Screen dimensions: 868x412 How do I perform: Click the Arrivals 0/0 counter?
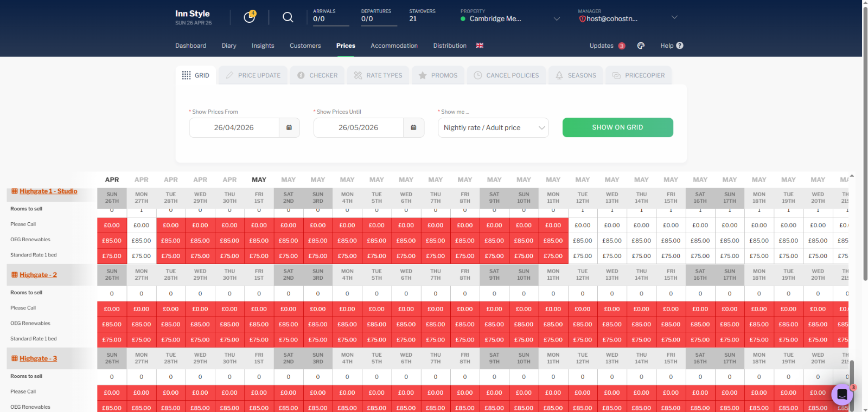pyautogui.click(x=331, y=16)
